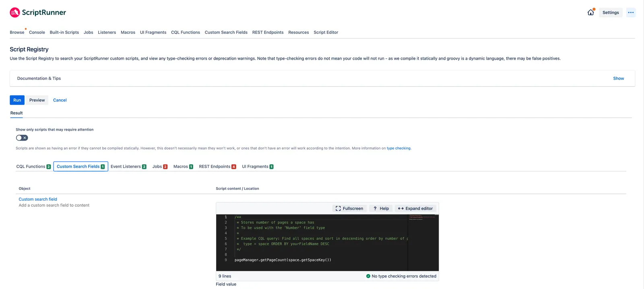Toggle show only scripts requiring attention
Image resolution: width=644 pixels, height=289 pixels.
tap(22, 138)
